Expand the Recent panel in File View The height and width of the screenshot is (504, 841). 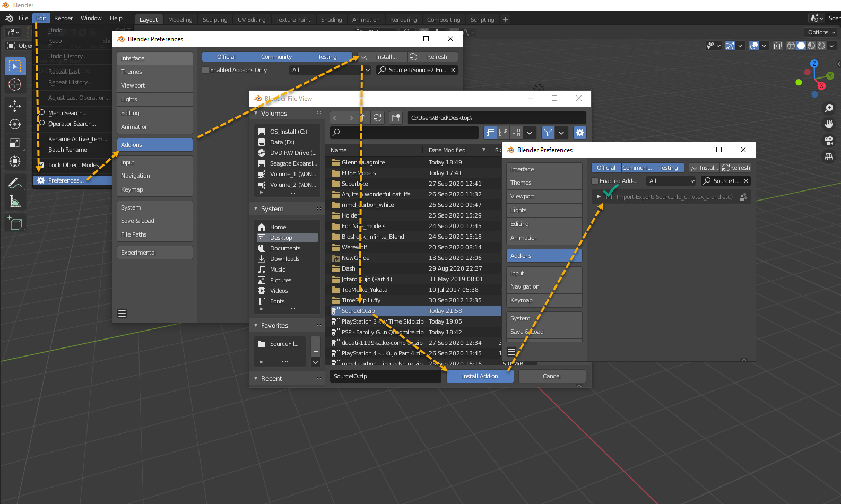coord(256,379)
